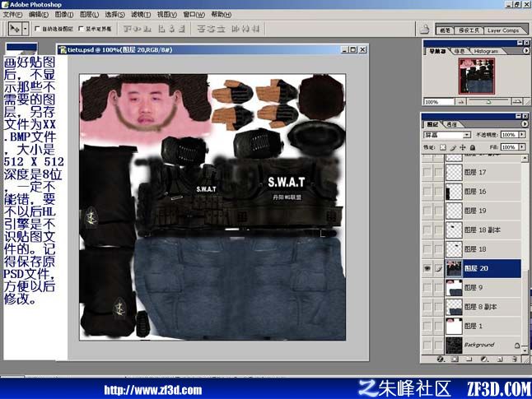Viewport: 532px width, 399px height.
Task: Open the File (文件) menu
Action: (x=12, y=15)
